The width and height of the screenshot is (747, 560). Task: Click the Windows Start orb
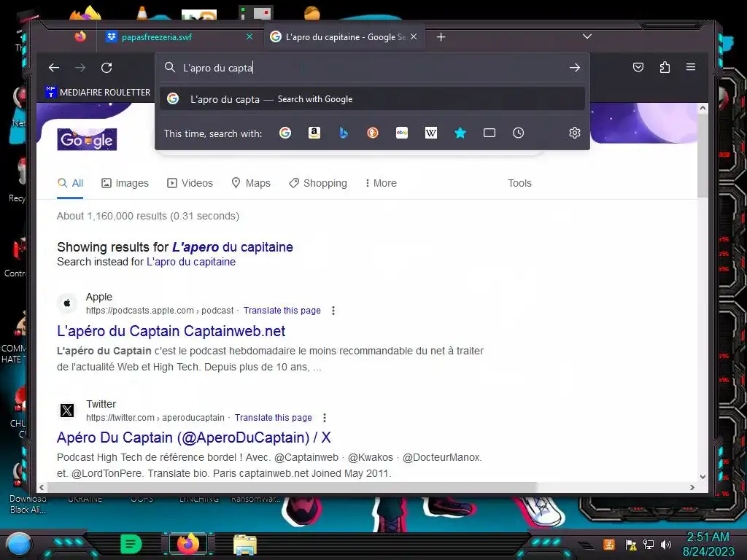(x=18, y=544)
